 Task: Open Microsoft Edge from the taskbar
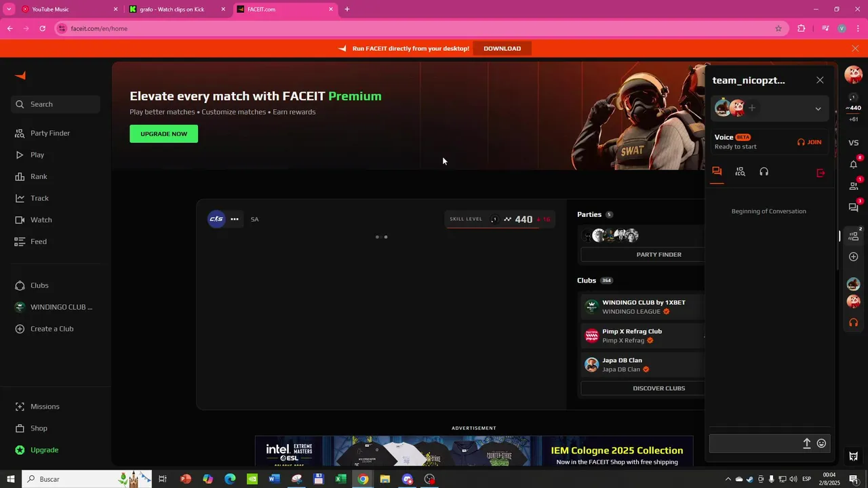click(x=230, y=479)
